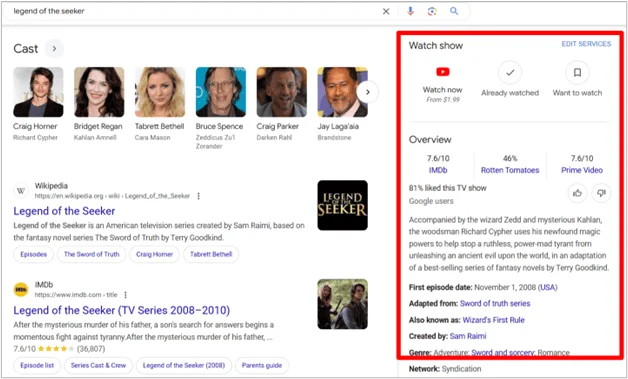The height and width of the screenshot is (379, 628).
Task: Click the Network: Syndication text
Action: [x=445, y=369]
